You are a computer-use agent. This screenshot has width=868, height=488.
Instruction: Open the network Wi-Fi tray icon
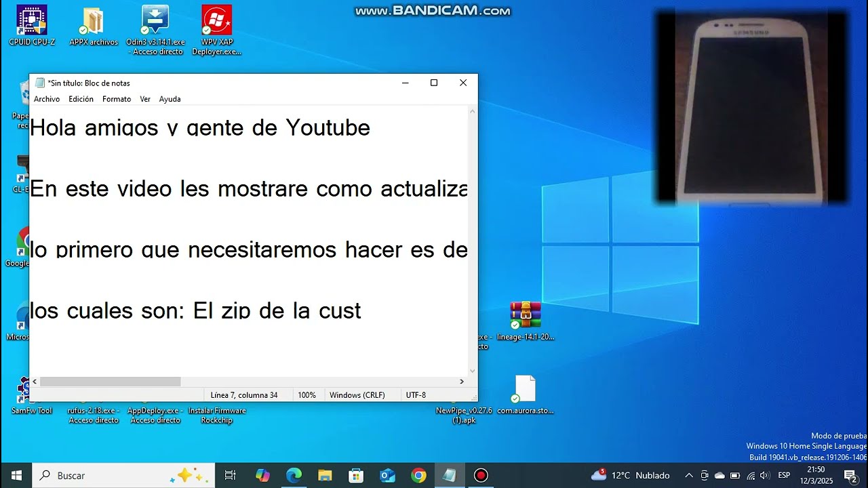pyautogui.click(x=751, y=475)
